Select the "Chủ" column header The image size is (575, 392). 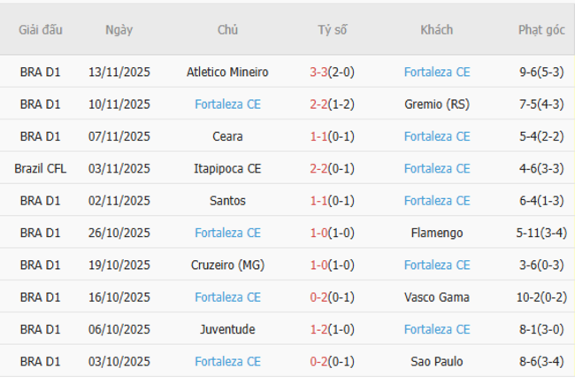(x=227, y=29)
